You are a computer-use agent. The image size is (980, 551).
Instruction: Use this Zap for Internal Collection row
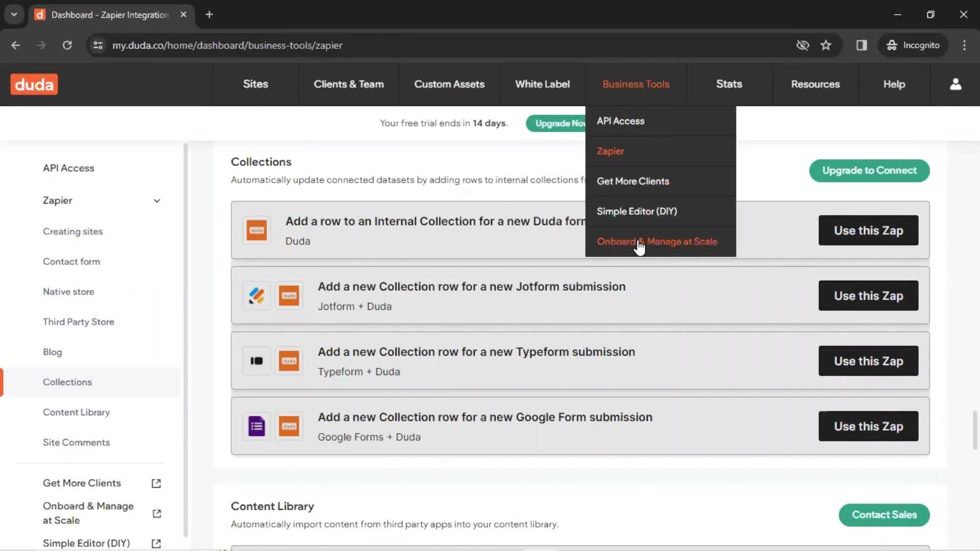coord(868,231)
